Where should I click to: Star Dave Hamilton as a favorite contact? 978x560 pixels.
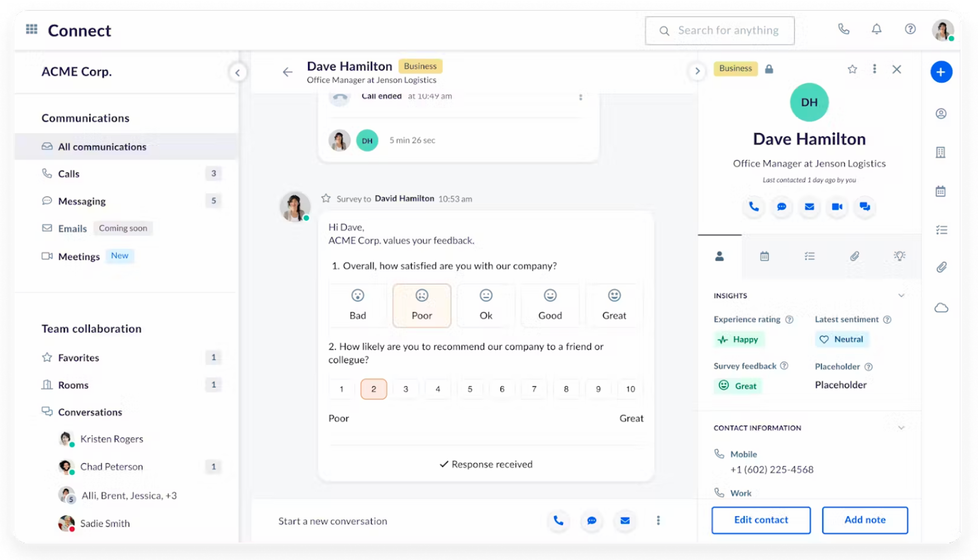852,69
